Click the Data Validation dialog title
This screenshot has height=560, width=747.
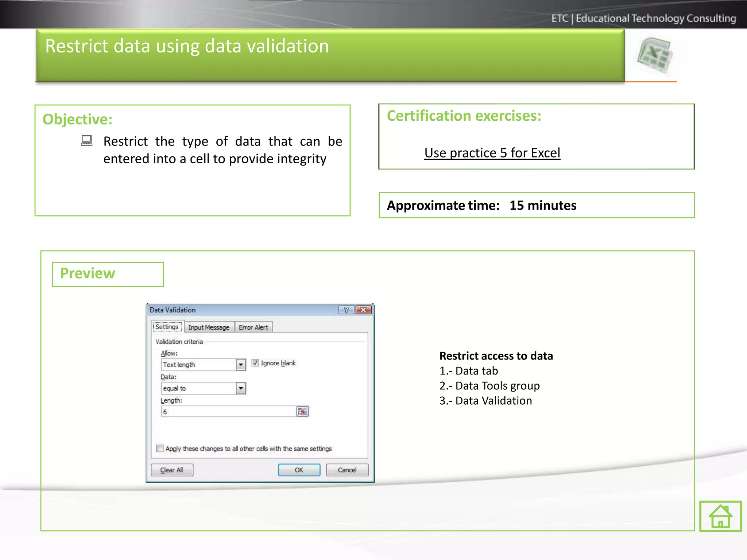(173, 310)
